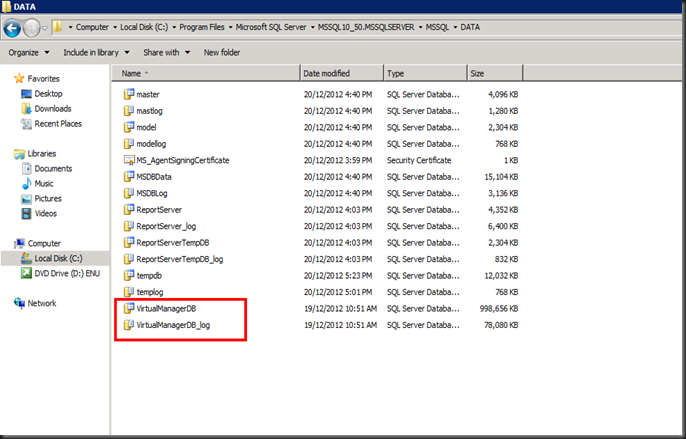
Task: Click the MS_AgentSigningCertificate certificate icon
Action: tap(129, 160)
